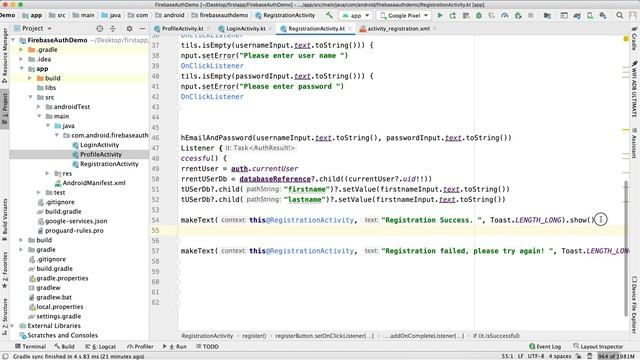Click Sync Project with Gradle Files icon
The width and height of the screenshot is (640, 360).
point(577,16)
